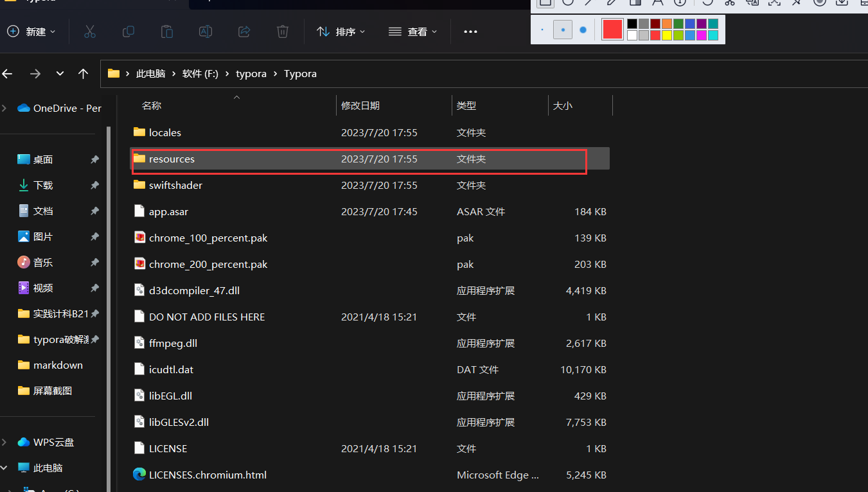The image size is (868, 492).
Task: Open the chevron following typora in path
Action: tap(275, 74)
